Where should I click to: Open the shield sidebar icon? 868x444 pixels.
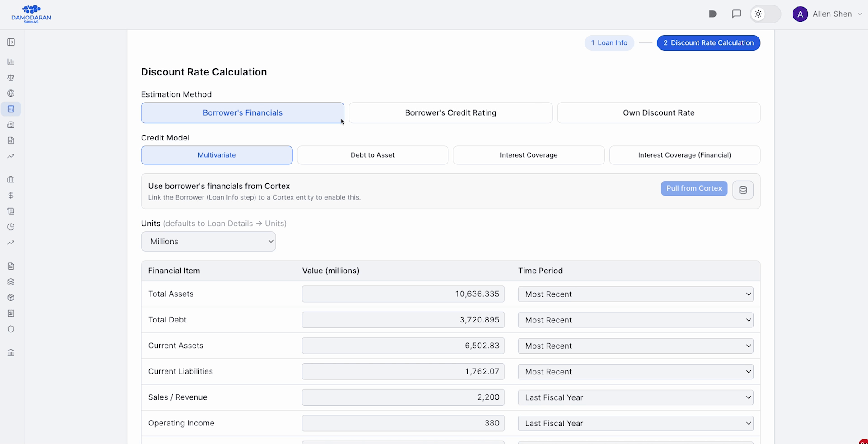[11, 329]
